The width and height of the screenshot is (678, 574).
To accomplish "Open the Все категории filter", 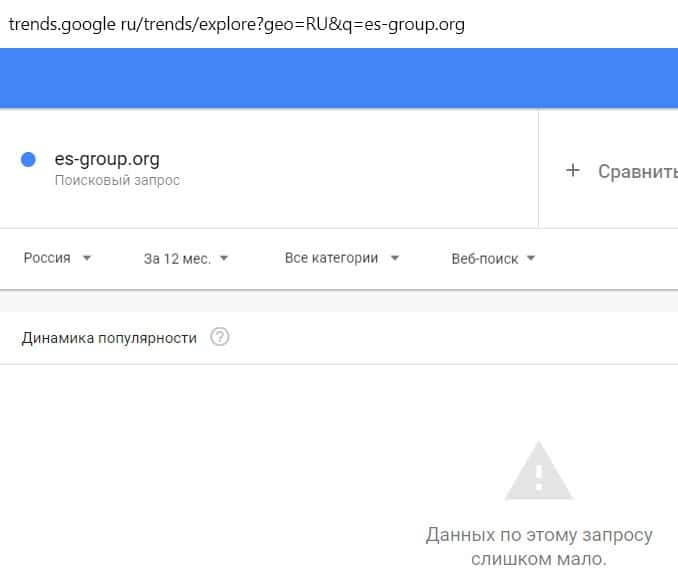I will [x=331, y=258].
